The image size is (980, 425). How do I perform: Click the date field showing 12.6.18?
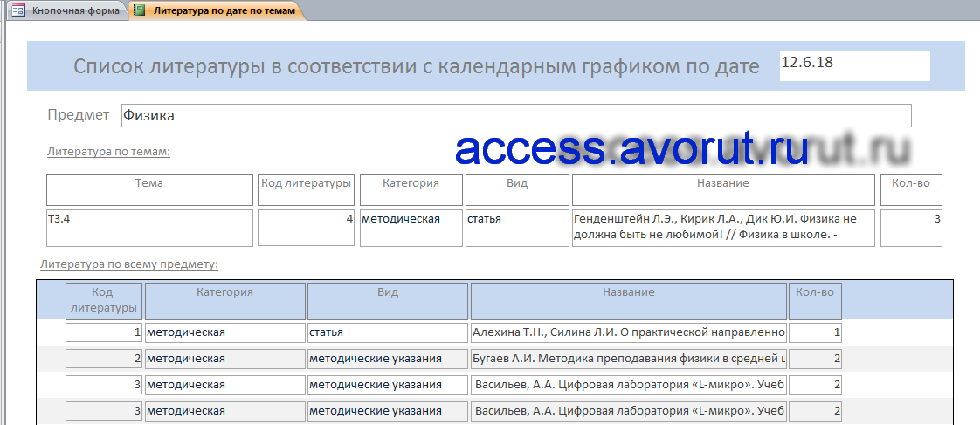pyautogui.click(x=854, y=66)
